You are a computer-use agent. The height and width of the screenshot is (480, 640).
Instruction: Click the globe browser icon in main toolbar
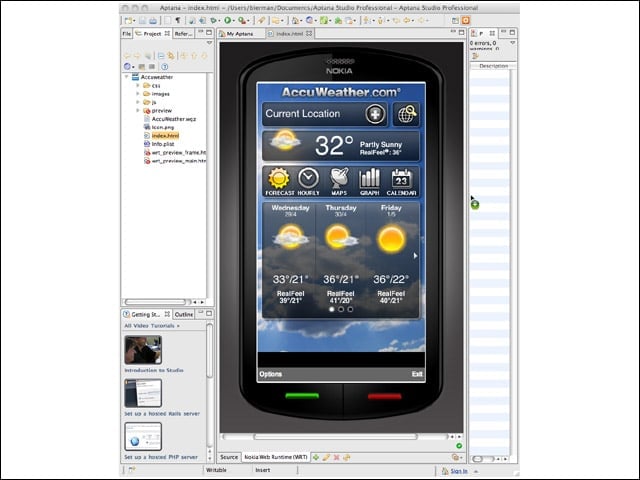point(309,20)
